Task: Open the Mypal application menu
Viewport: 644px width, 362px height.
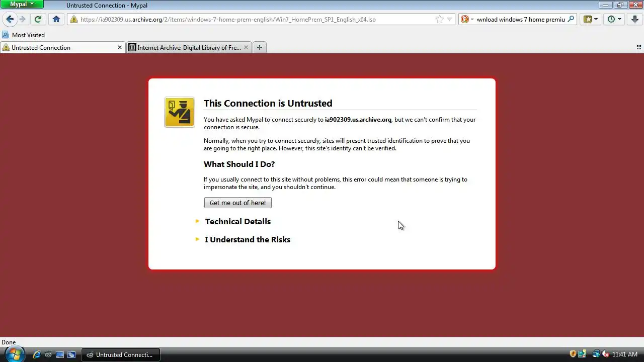Action: (22, 4)
